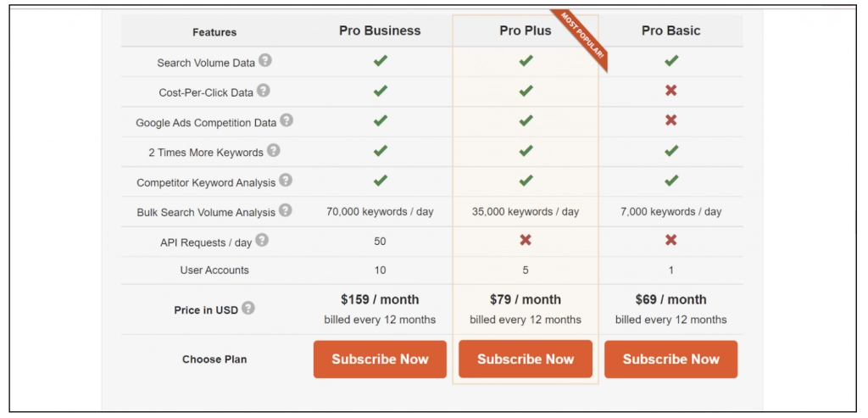Viewport: 868px width, 418px height.
Task: Choose Subscribe Now for Pro Basic
Action: click(x=670, y=359)
